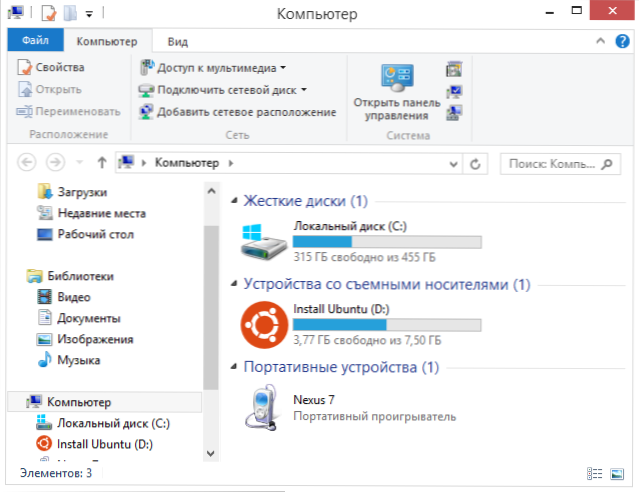Select the Локальный диск (C:) drive icon

(x=263, y=241)
